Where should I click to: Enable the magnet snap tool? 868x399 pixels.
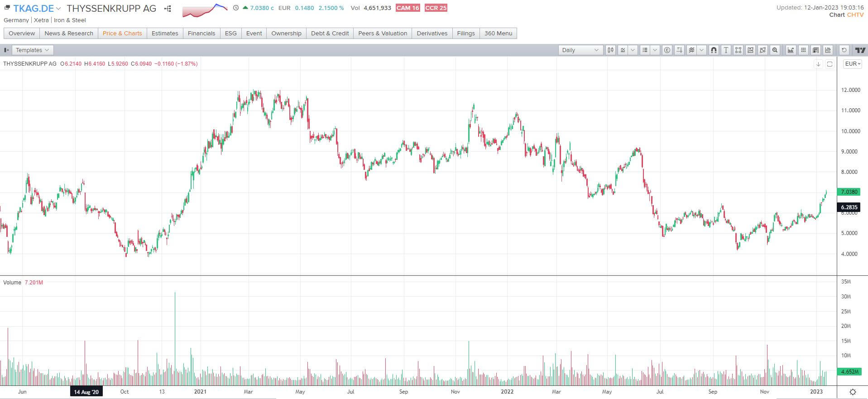tap(714, 50)
